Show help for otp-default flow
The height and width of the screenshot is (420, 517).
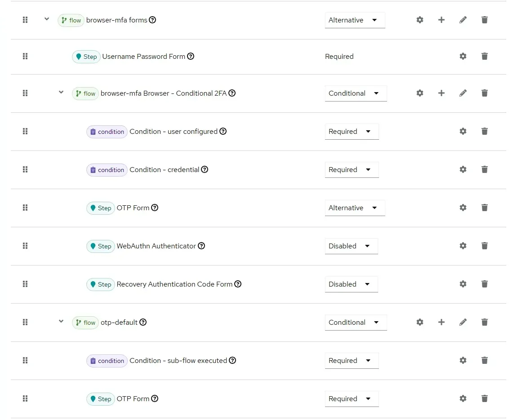143,322
